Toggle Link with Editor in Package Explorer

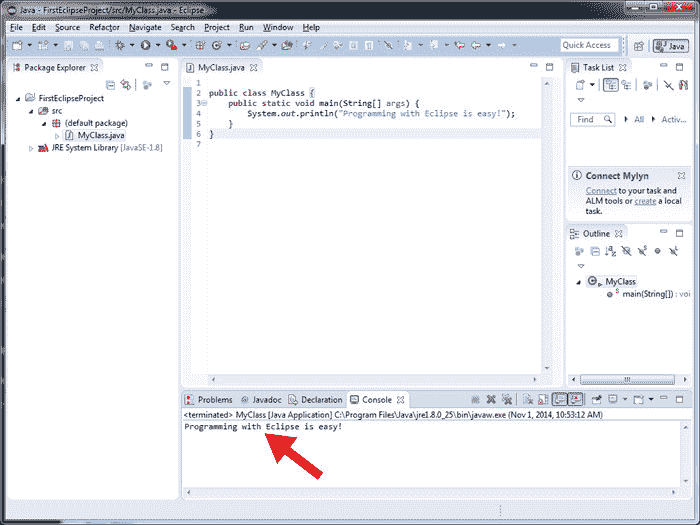pyautogui.click(x=126, y=84)
